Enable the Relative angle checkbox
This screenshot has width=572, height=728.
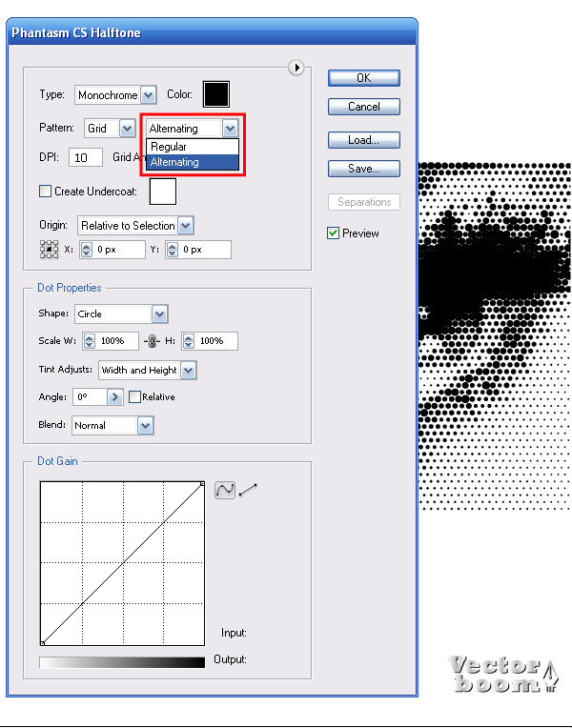(x=134, y=397)
